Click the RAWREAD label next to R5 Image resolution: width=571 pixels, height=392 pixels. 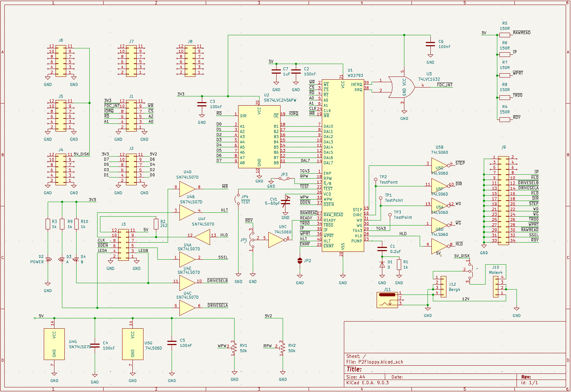point(522,33)
